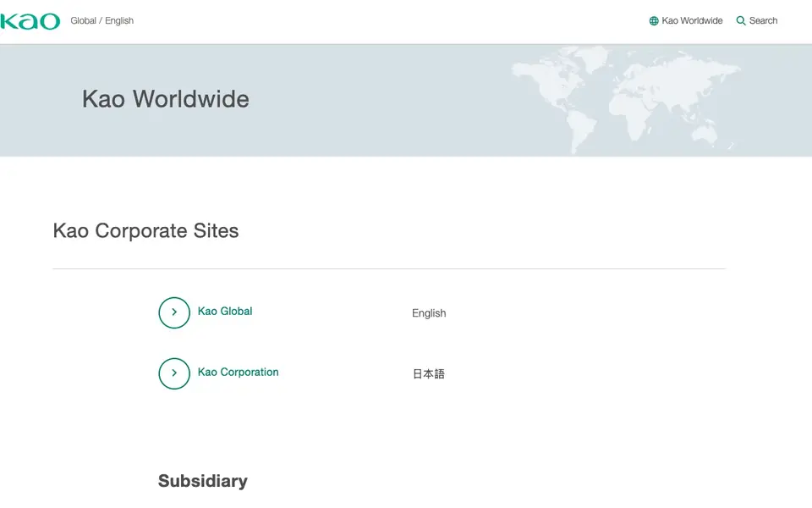
Task: Click the Kao Corporate Sites heading
Action: (146, 230)
